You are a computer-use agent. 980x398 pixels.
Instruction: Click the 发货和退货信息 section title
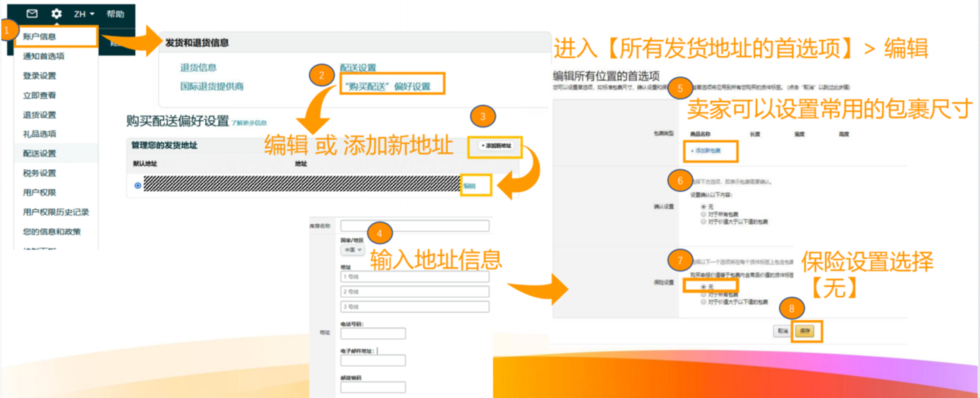[197, 43]
